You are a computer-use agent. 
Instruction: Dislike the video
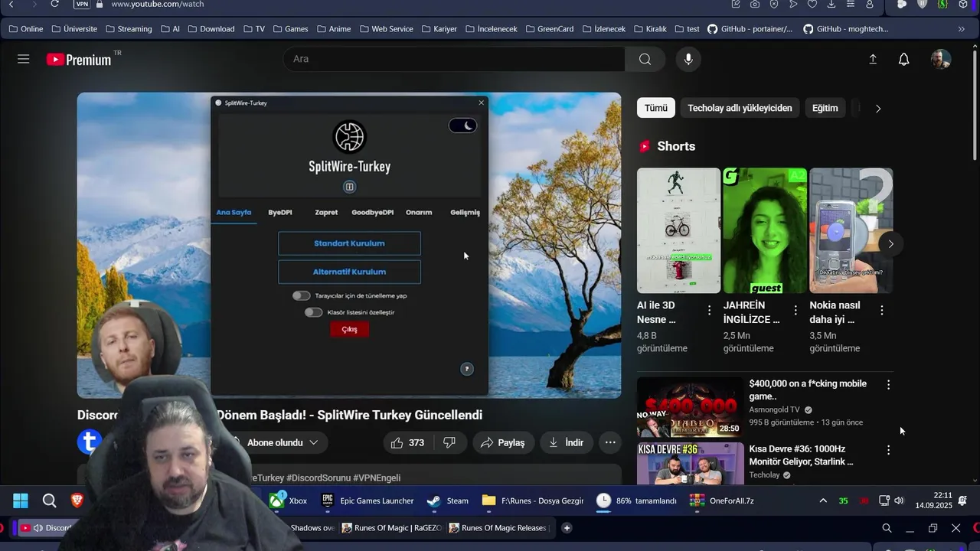point(449,442)
